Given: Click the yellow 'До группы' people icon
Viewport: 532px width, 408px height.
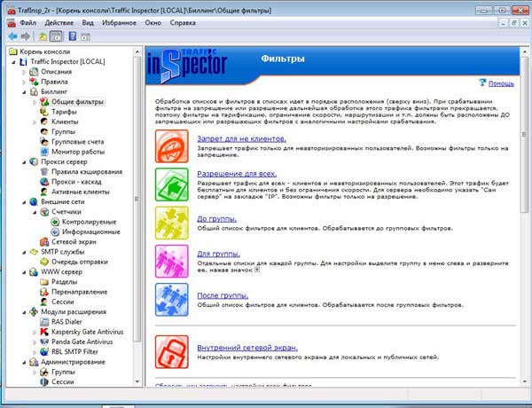Looking at the screenshot, I should coord(172,223).
